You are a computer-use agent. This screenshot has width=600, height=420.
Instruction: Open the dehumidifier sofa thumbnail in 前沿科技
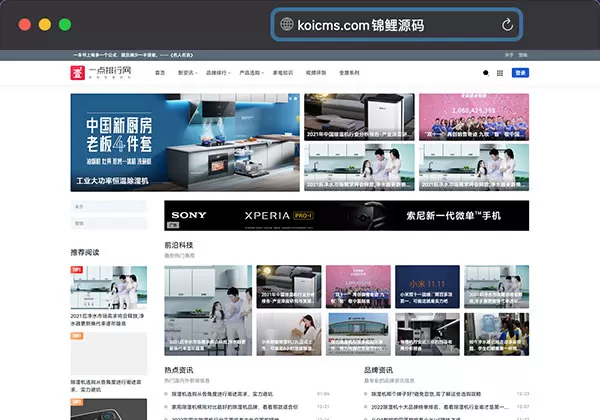289,287
